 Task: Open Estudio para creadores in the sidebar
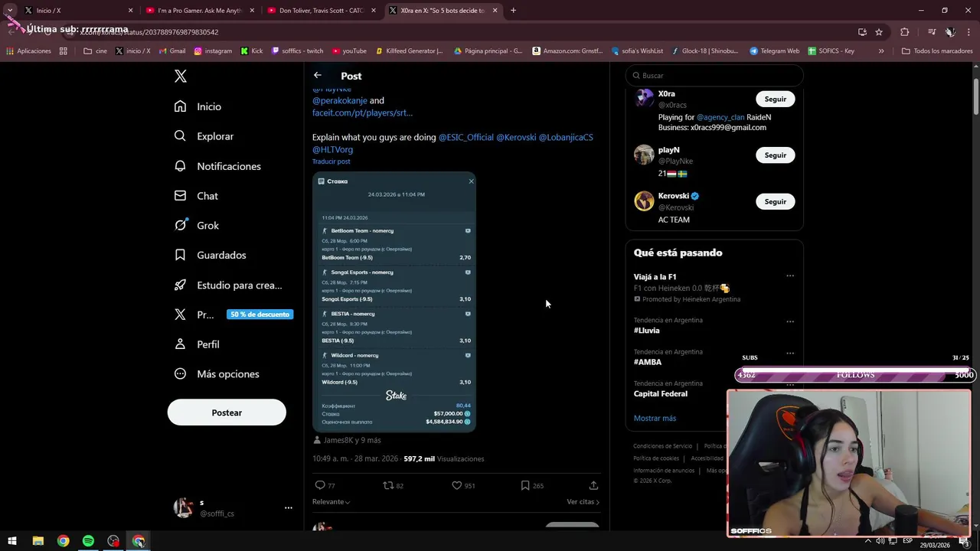pos(228,285)
